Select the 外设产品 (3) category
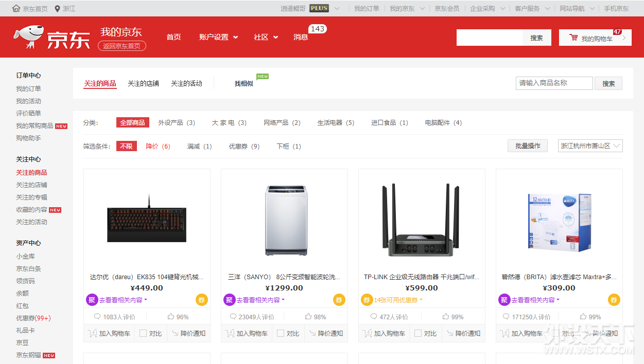Screen dimensions: 644x364 coord(177,123)
